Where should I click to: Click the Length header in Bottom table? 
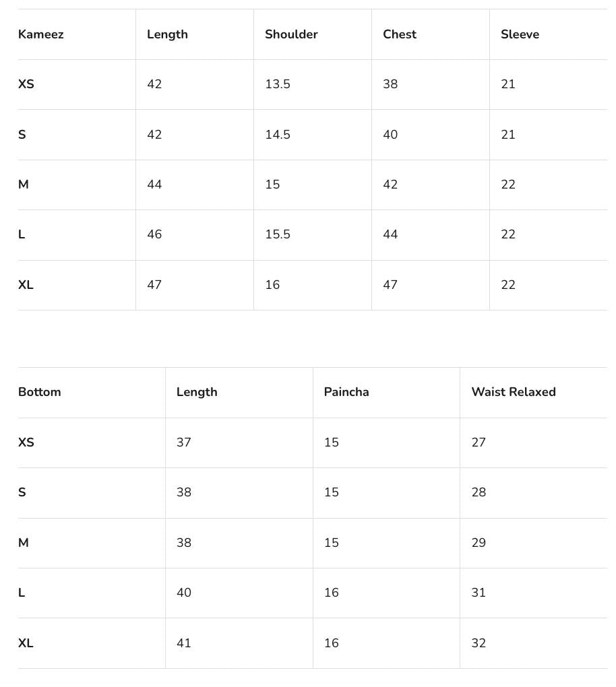pyautogui.click(x=197, y=392)
